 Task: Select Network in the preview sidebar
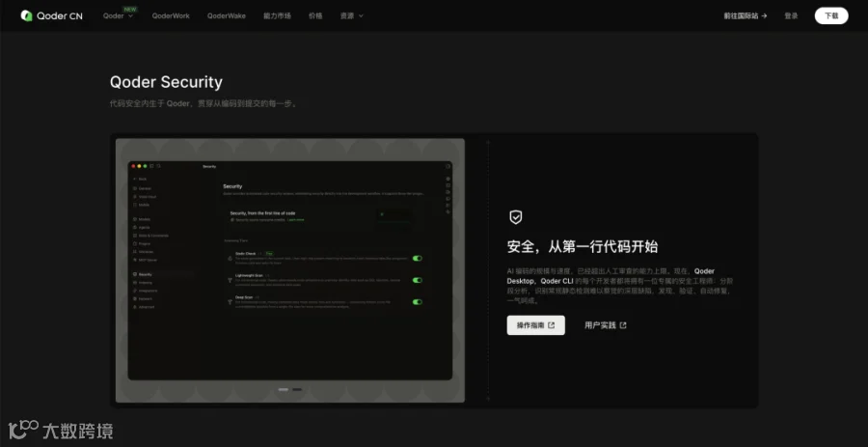tap(143, 298)
